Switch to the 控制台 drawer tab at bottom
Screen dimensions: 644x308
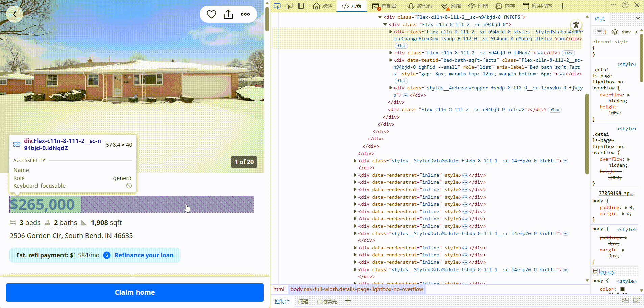pos(282,301)
